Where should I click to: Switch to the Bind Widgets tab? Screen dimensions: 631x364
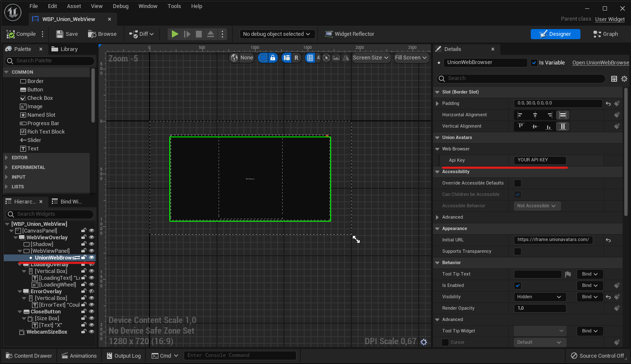67,202
